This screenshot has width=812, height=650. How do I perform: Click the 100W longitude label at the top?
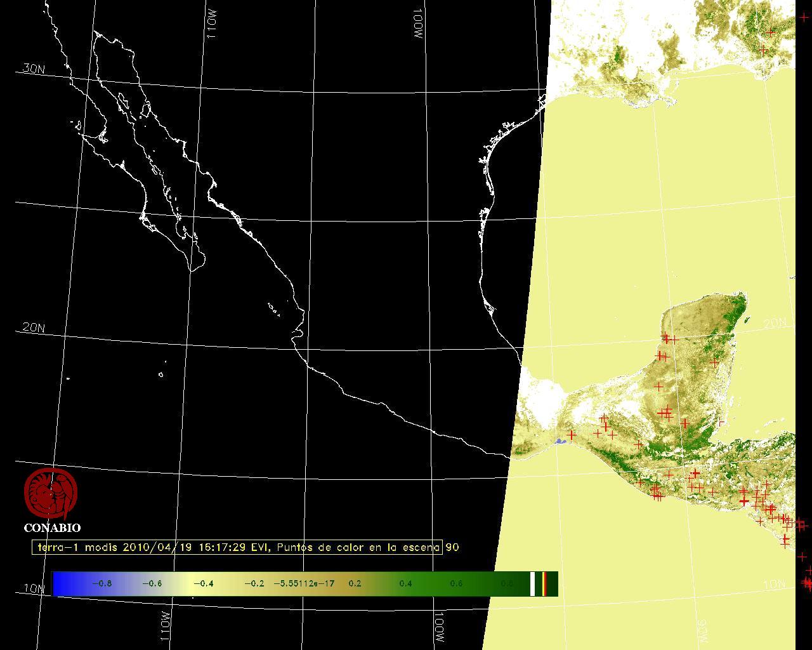(x=417, y=25)
